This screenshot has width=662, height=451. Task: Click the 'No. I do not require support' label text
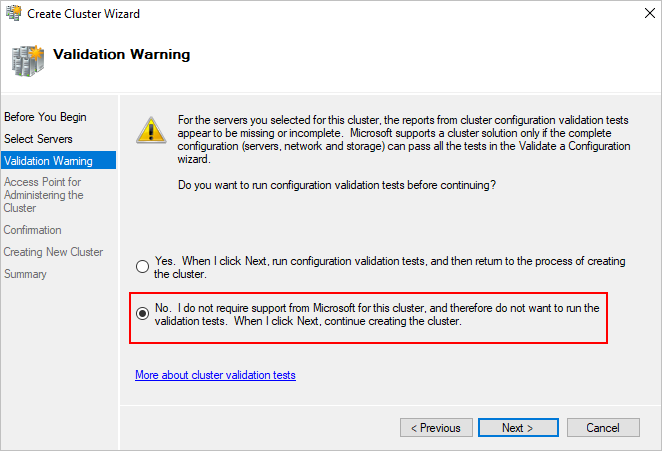(377, 315)
